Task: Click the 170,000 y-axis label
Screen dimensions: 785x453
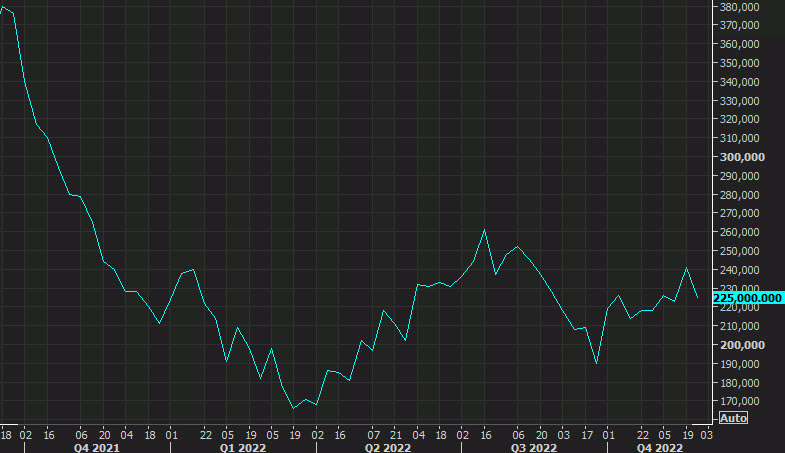Action: coord(739,401)
